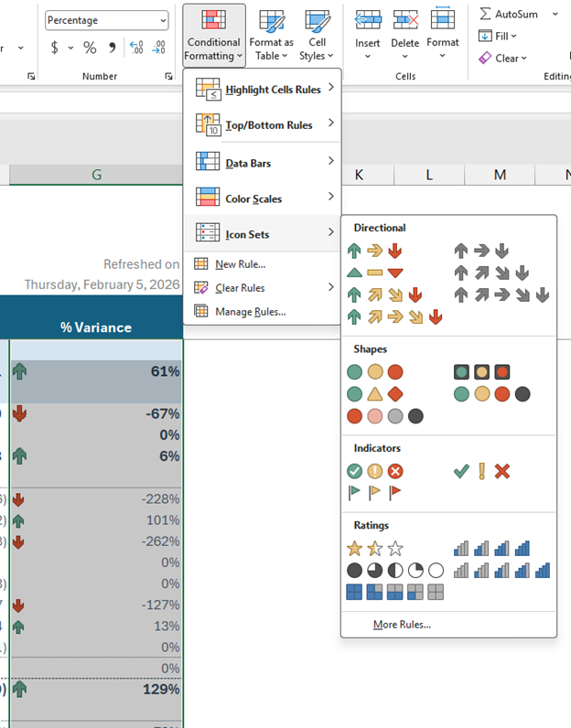571x728 pixels.
Task: Apply the 5 Quarters rating set
Action: coord(394,570)
